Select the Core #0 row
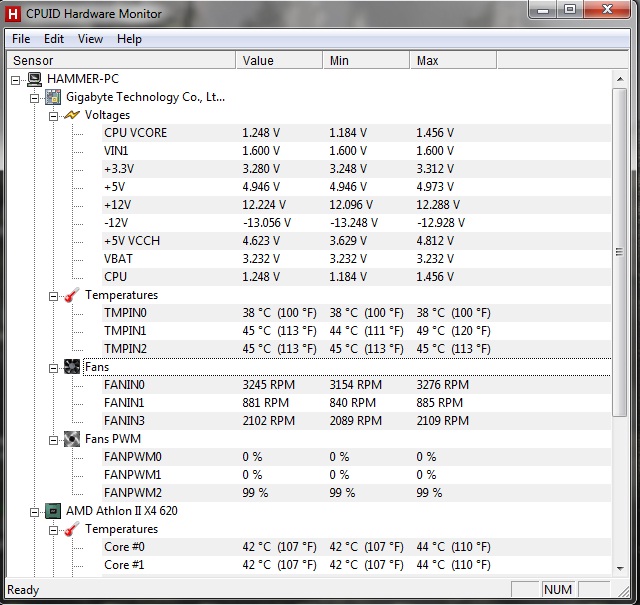 point(356,547)
